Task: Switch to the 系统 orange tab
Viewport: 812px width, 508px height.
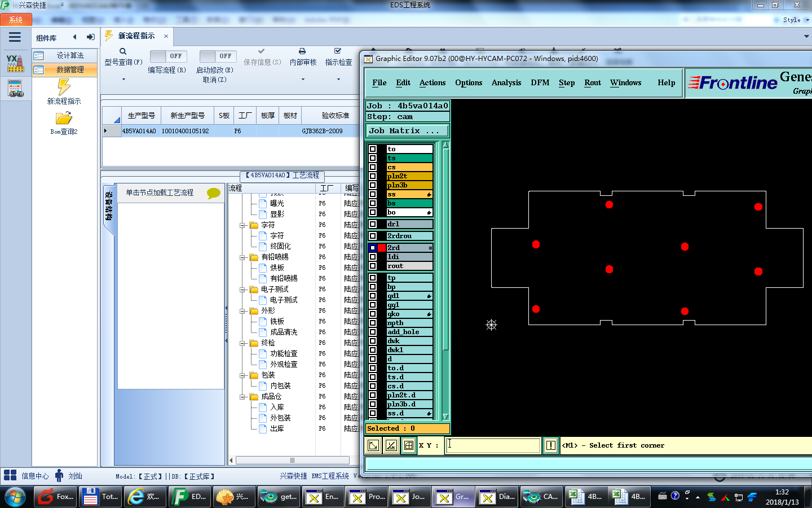Action: coord(16,20)
